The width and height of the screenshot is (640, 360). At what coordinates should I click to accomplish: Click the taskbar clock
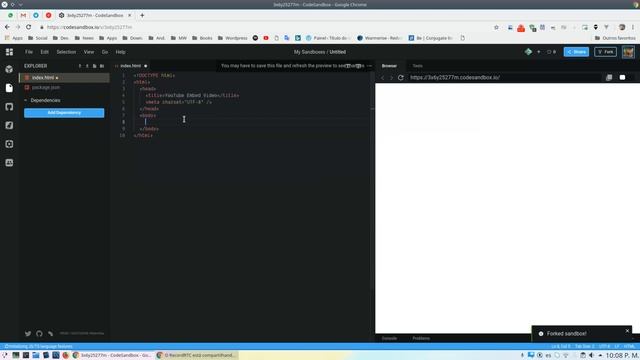tap(622, 356)
